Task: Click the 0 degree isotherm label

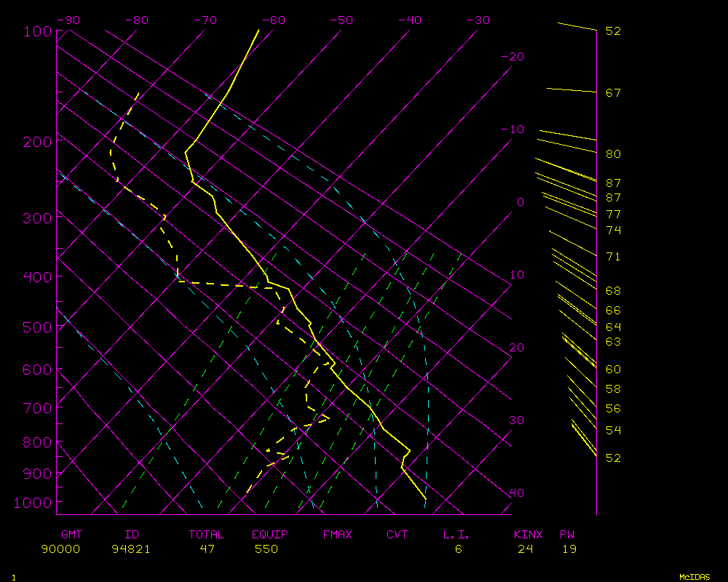Action: click(520, 202)
